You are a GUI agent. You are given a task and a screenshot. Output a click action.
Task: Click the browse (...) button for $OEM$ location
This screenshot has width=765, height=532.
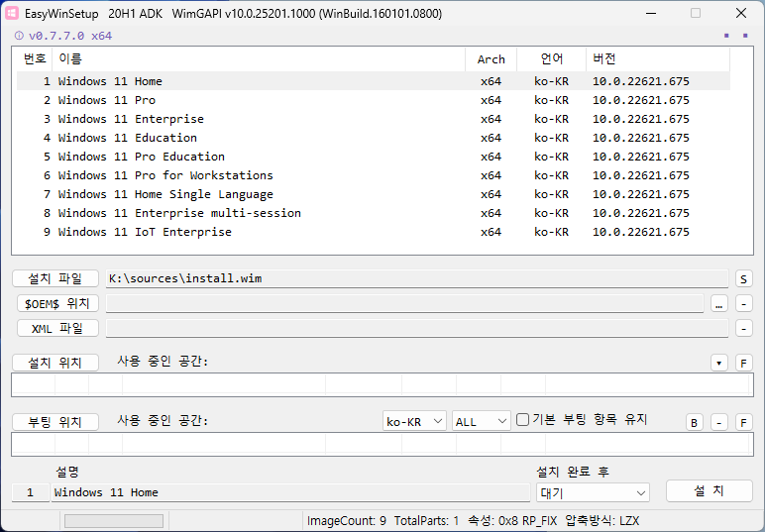pos(719,304)
